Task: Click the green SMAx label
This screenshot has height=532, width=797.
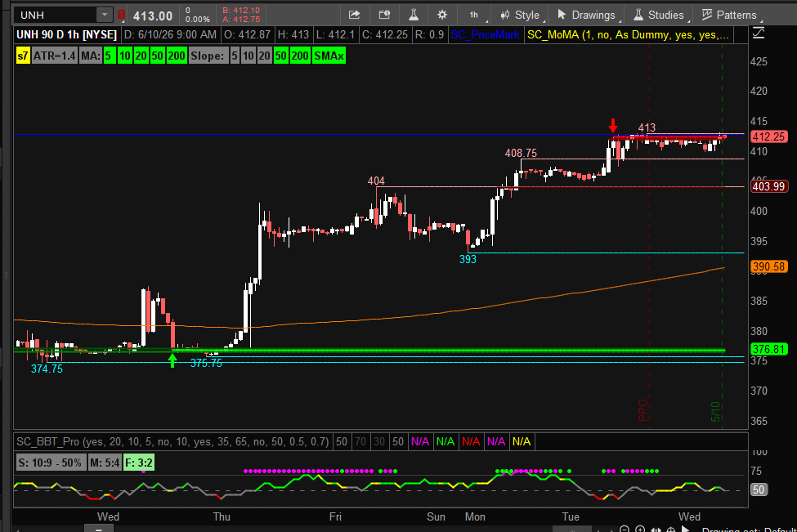Action: [x=329, y=56]
